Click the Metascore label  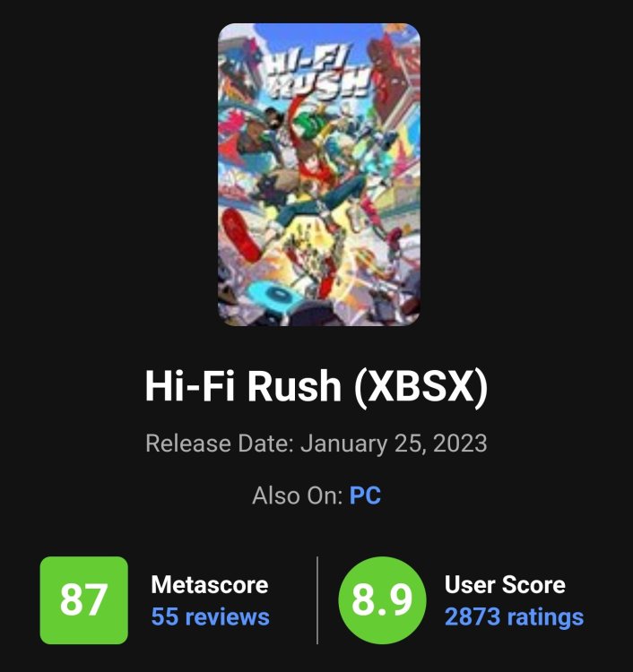tap(210, 584)
